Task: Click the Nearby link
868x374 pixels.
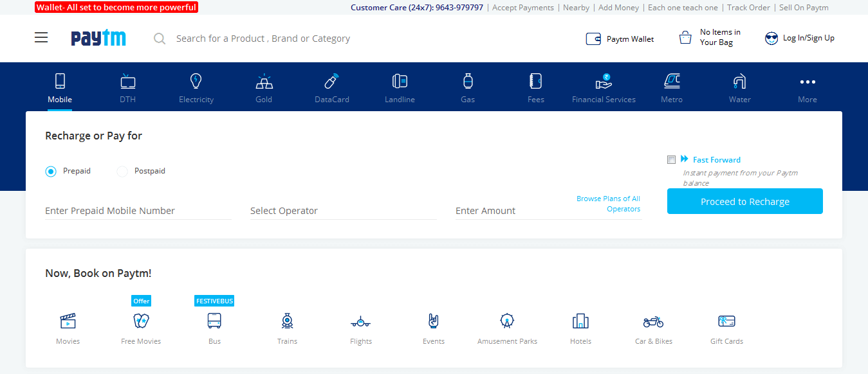Action: click(x=576, y=8)
